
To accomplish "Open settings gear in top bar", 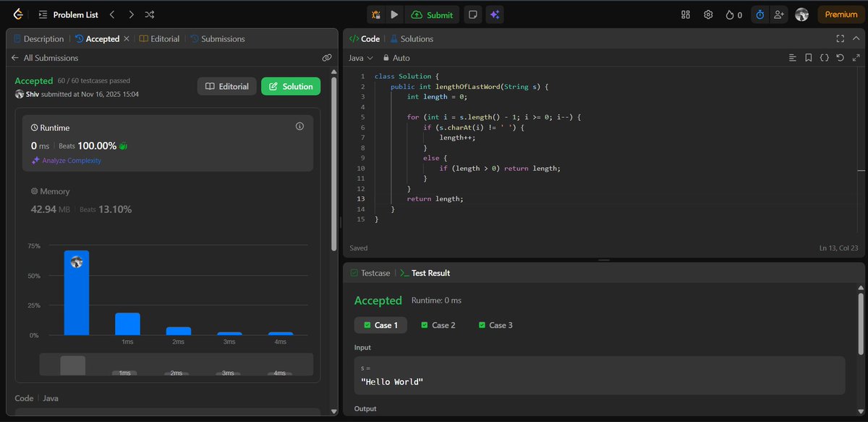I will pos(708,14).
